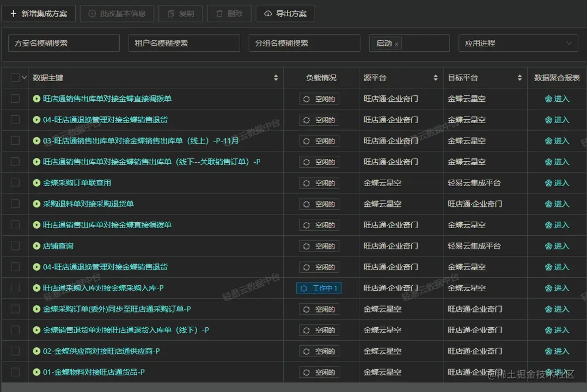Click the cloud icon on 导出方案 button
587x392 pixels.
(x=269, y=14)
